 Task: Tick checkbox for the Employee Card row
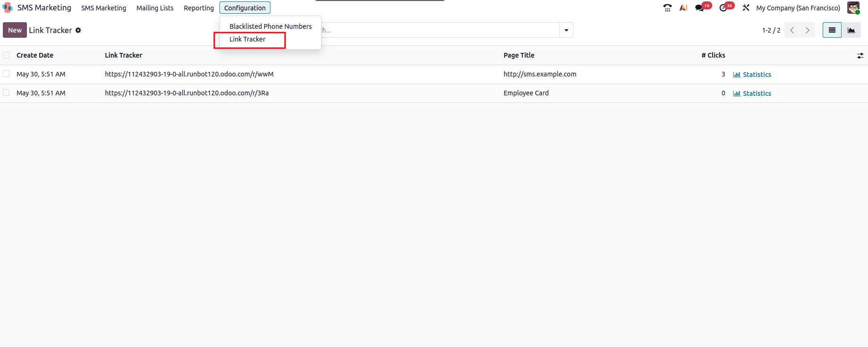click(6, 93)
